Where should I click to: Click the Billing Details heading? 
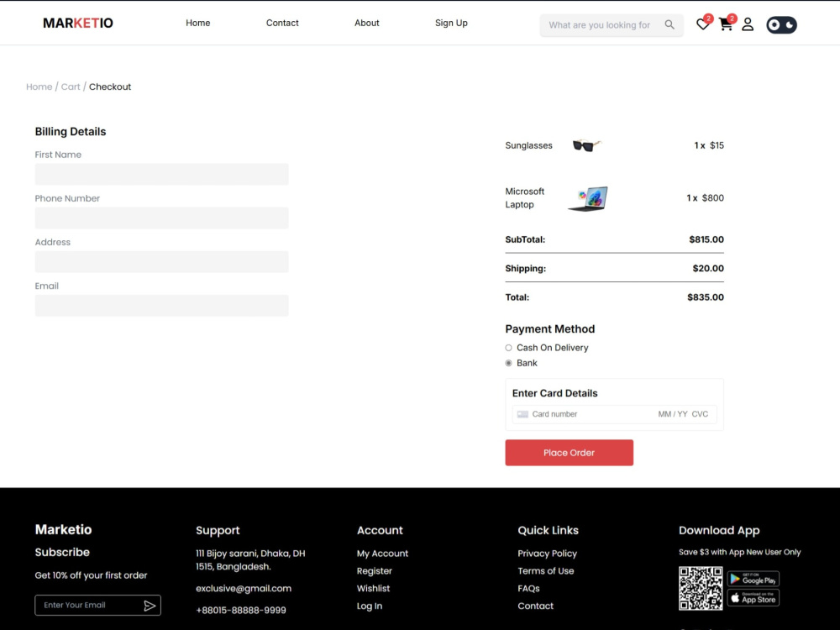tap(71, 132)
